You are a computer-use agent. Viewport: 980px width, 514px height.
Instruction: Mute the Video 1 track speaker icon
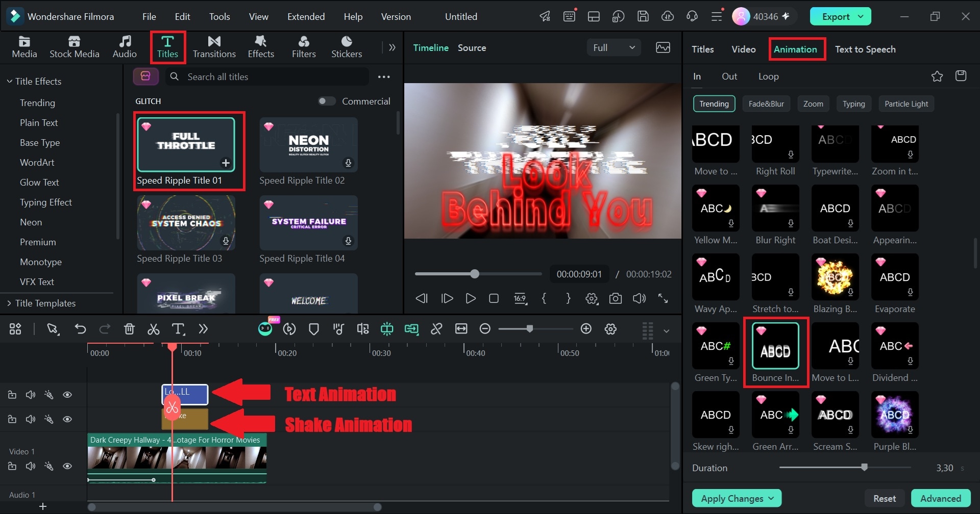coord(31,466)
